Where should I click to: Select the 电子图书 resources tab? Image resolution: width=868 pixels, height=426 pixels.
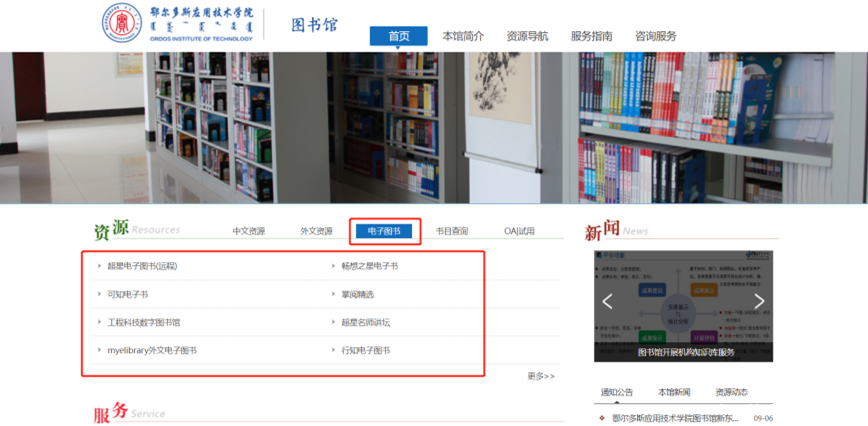coord(384,231)
